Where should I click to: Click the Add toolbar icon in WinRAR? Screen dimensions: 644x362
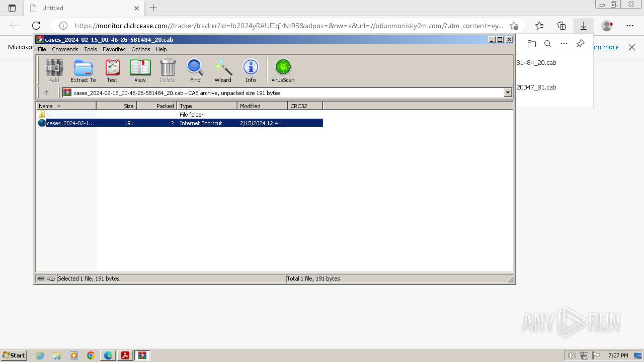point(54,70)
